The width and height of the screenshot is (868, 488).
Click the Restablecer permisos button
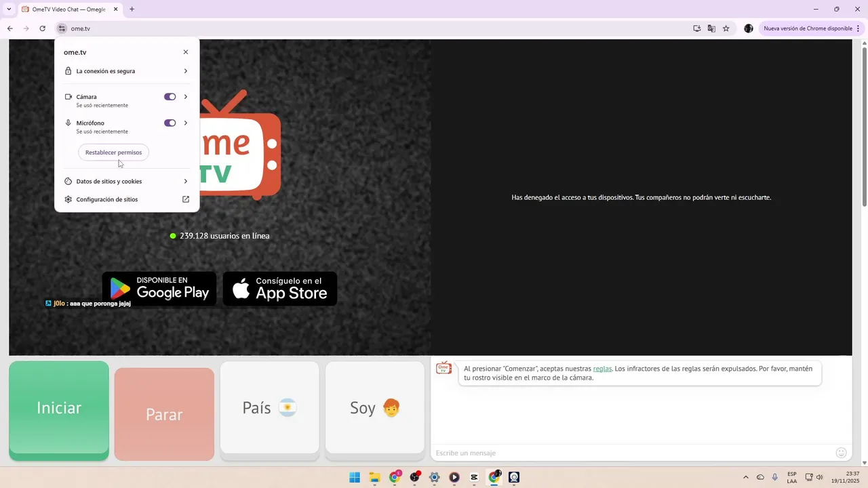pyautogui.click(x=113, y=152)
